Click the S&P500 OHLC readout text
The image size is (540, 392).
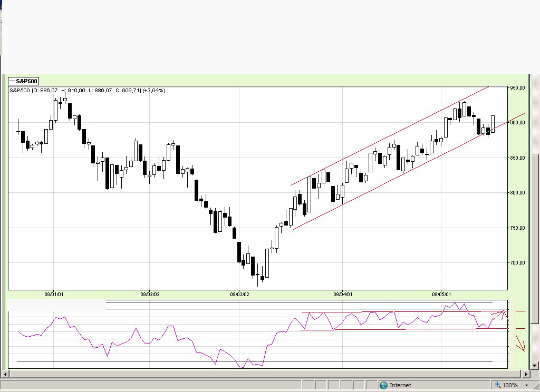[x=88, y=91]
